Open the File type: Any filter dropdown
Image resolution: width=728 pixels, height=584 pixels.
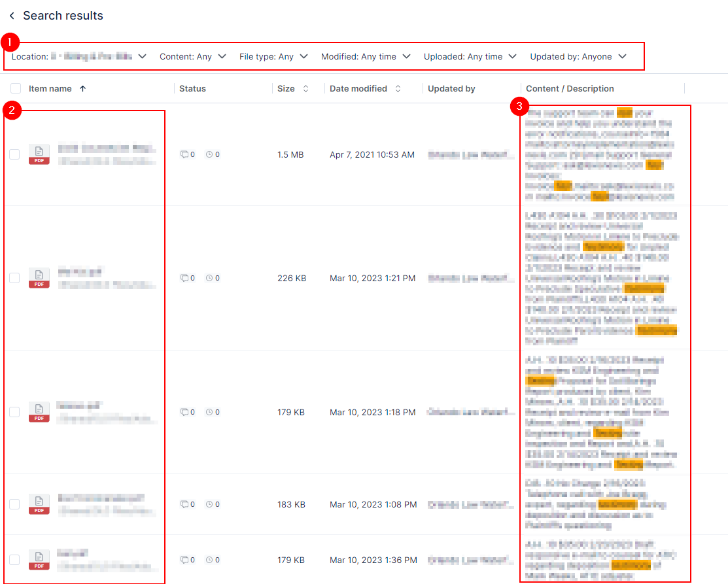click(274, 56)
